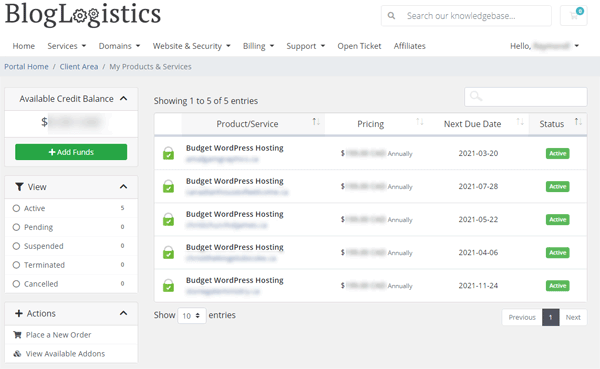This screenshot has height=369, width=600.
Task: Follow the Client Area breadcrumb link
Action: coord(79,67)
